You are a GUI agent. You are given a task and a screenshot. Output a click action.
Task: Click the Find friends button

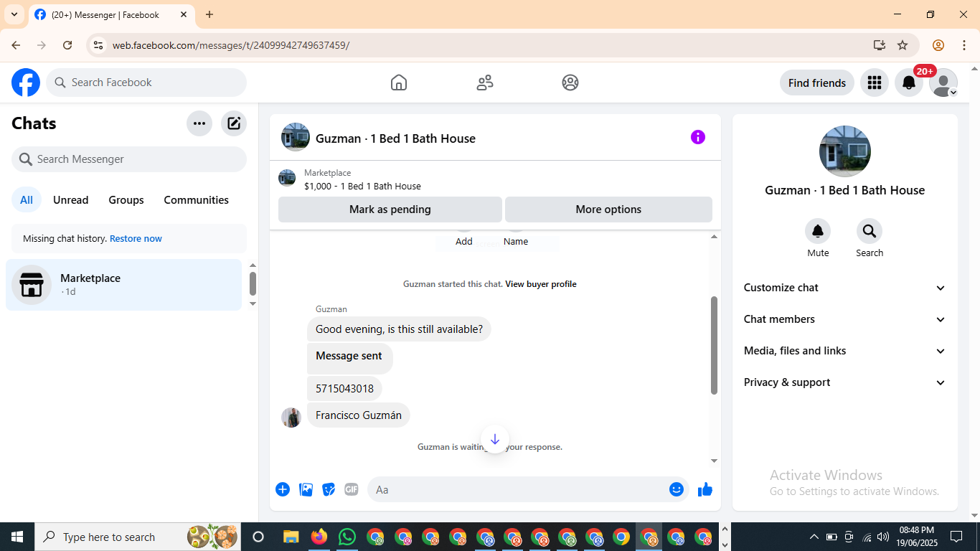[x=817, y=83]
